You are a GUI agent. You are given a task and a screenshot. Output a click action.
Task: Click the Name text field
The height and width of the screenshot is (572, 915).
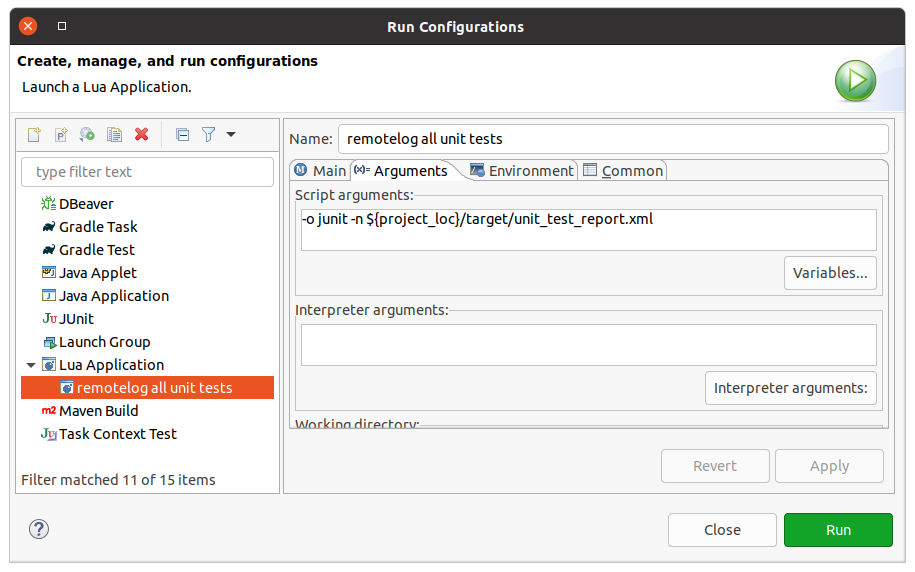click(x=612, y=139)
